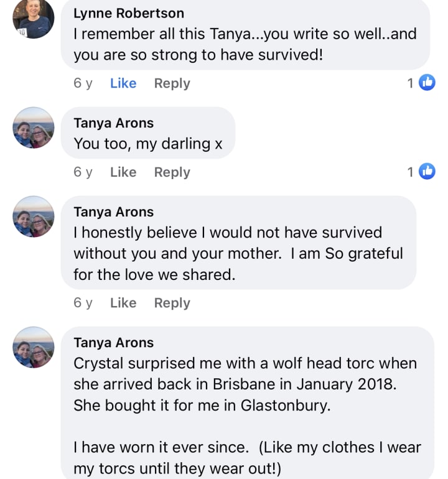The image size is (448, 479).
Task: Open the Tanya Arons name above "Crystal surprised me"
Action: 113,343
